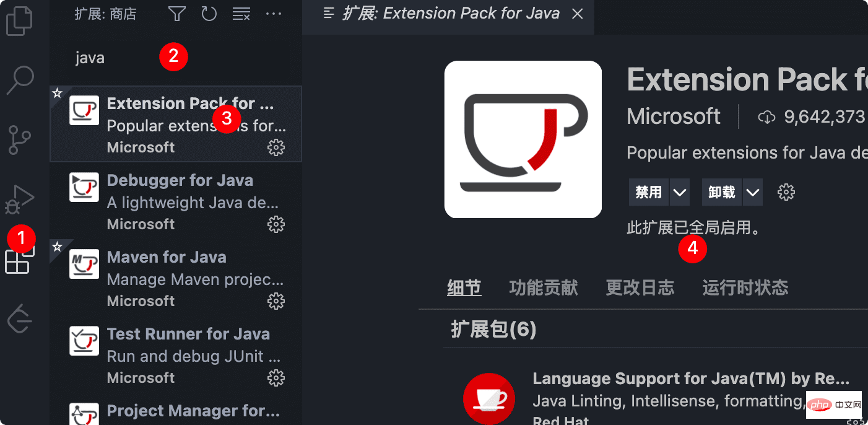868x425 pixels.
Task: Open the Run and Debug view
Action: (20, 199)
